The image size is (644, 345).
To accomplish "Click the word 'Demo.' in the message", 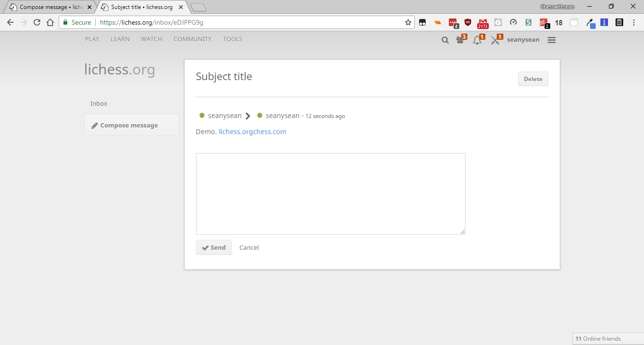I will pyautogui.click(x=206, y=132).
